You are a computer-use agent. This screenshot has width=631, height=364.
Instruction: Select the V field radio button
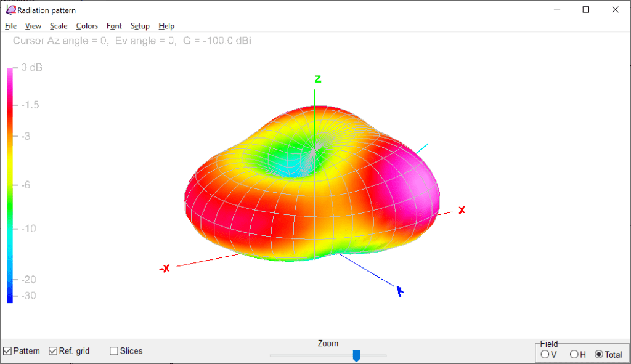(545, 354)
